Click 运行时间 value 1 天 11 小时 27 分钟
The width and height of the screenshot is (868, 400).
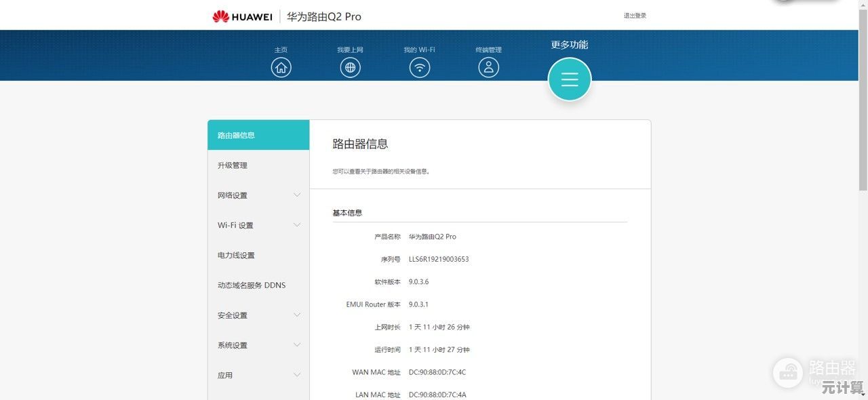coord(439,350)
